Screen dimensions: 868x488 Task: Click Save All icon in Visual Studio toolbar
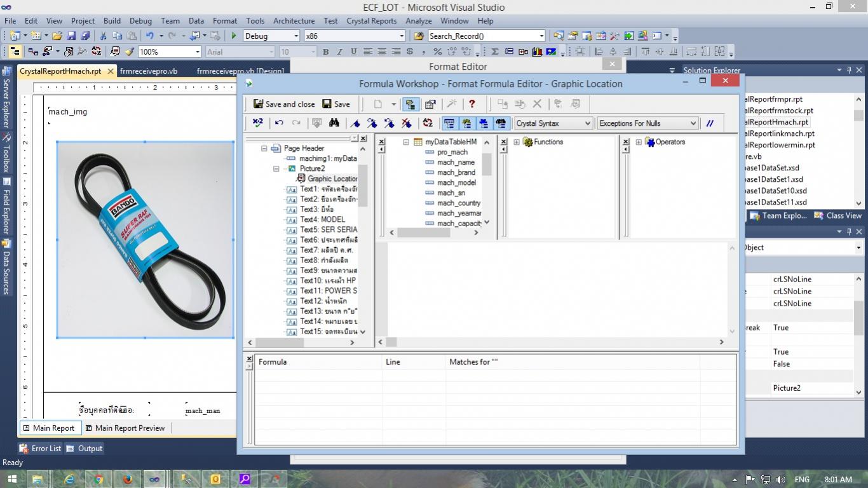(85, 36)
